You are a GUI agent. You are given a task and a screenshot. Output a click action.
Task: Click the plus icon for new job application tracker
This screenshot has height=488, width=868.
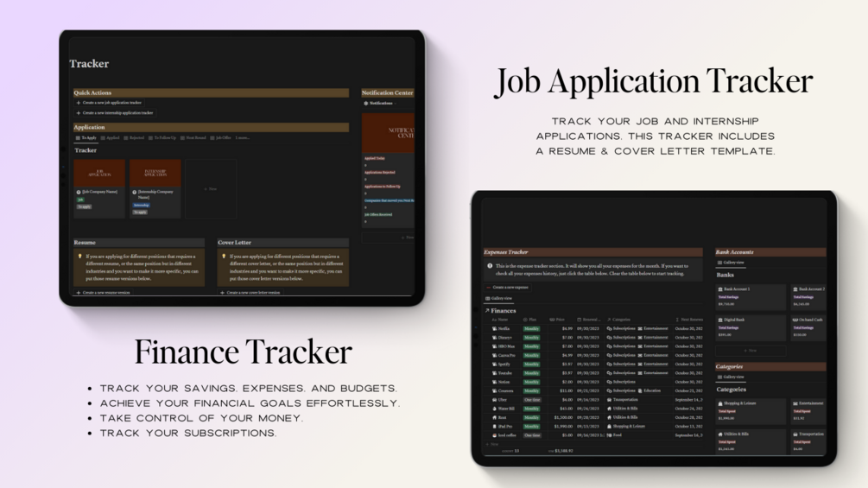pos(78,103)
